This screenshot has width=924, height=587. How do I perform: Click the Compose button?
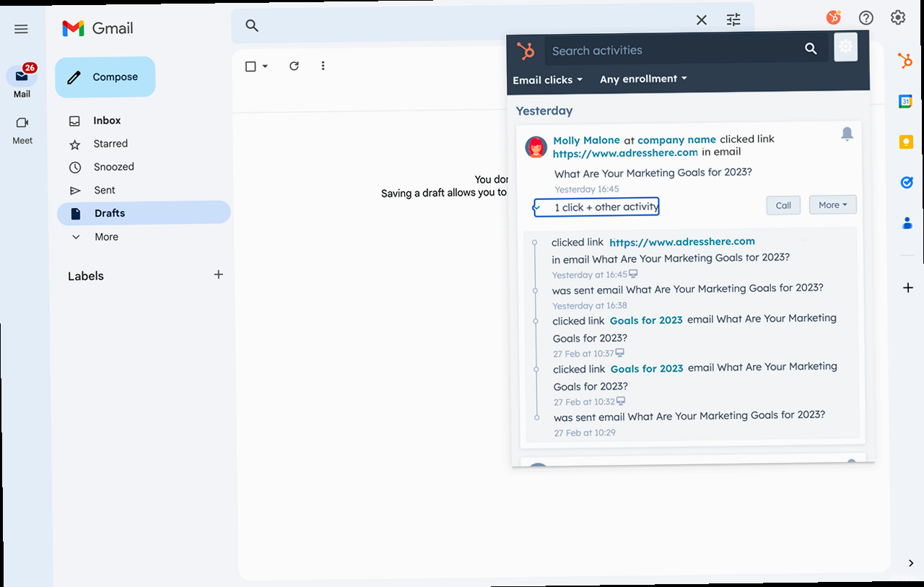tap(105, 77)
